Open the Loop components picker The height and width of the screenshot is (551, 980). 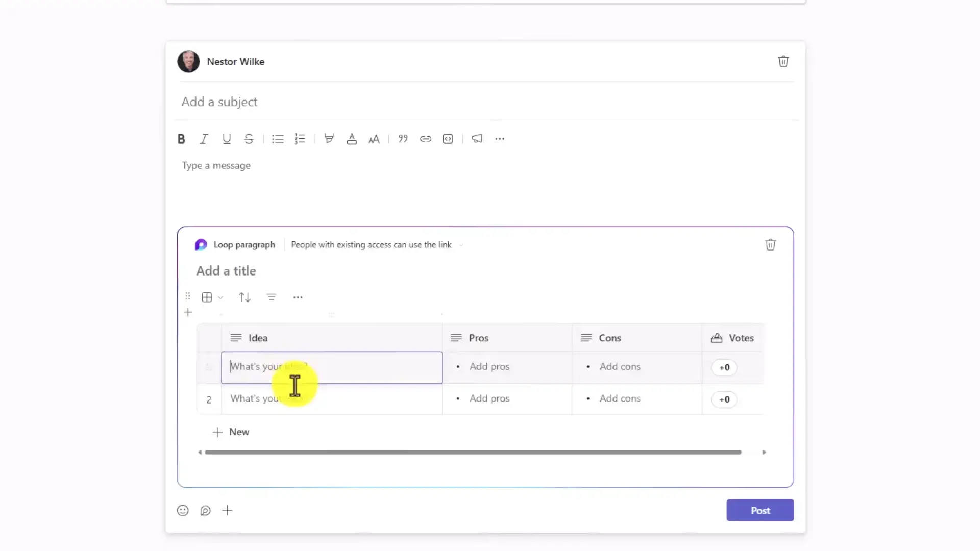(x=205, y=511)
